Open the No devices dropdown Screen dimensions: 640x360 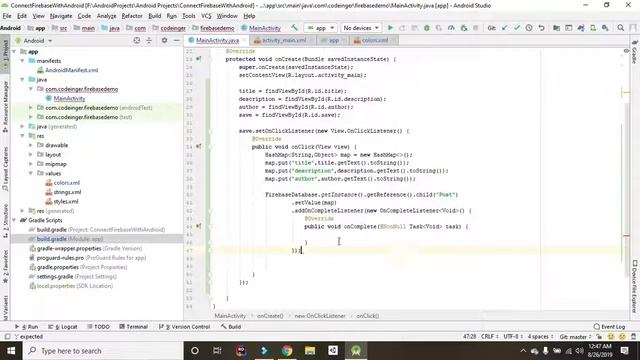click(x=361, y=28)
